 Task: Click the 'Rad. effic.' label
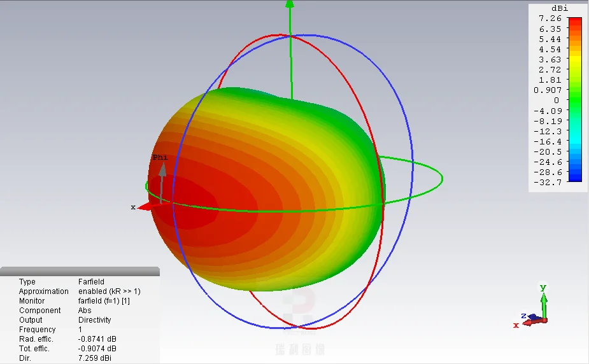coord(36,339)
